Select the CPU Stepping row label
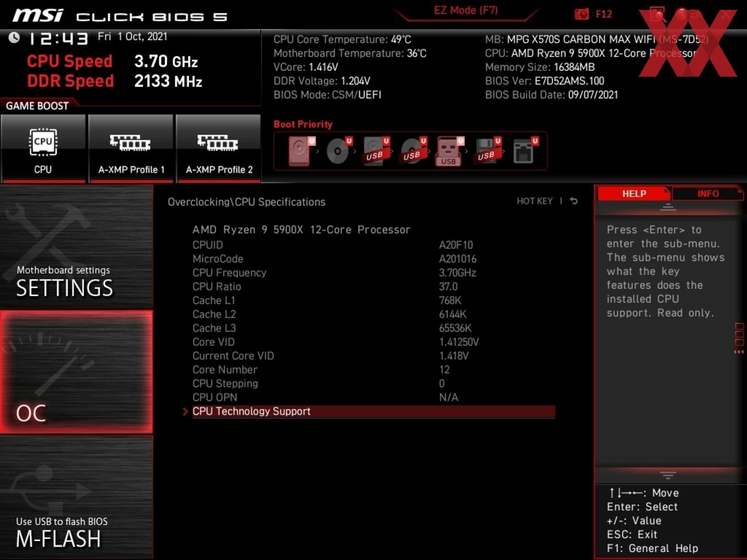The width and height of the screenshot is (747, 560). pyautogui.click(x=225, y=383)
